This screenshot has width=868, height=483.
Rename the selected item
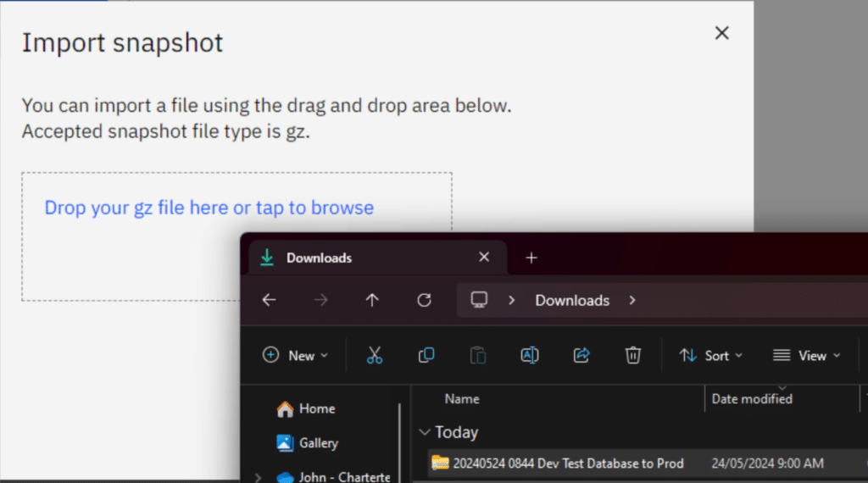click(530, 355)
